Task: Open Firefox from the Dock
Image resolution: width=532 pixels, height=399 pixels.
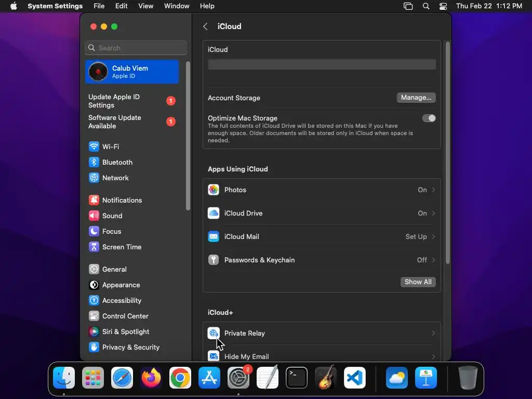Action: (151, 378)
